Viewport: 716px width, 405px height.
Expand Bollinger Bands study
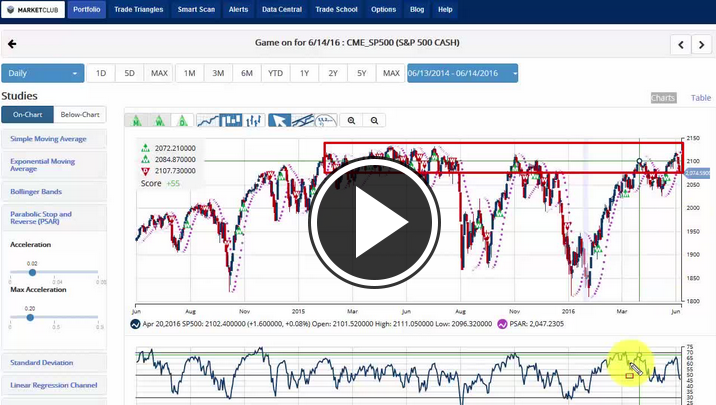click(54, 192)
